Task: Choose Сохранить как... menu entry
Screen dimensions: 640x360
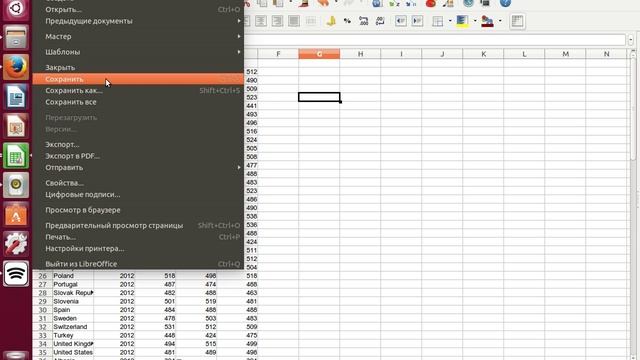Action: pos(138,91)
